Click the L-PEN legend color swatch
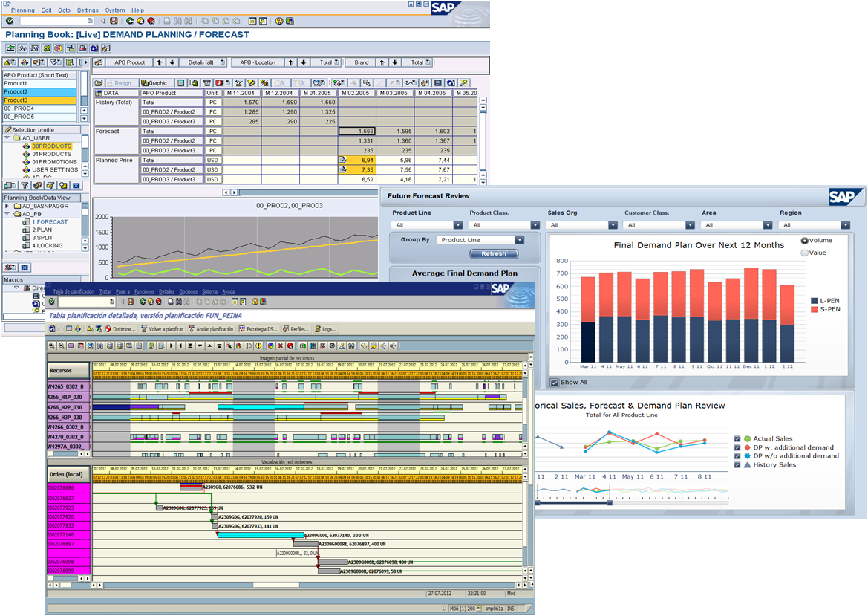This screenshot has width=868, height=616. pyautogui.click(x=814, y=301)
